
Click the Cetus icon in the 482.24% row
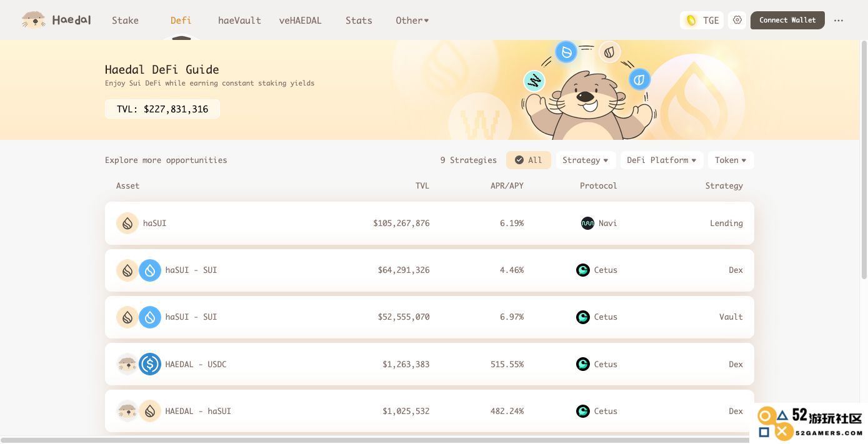click(x=583, y=411)
